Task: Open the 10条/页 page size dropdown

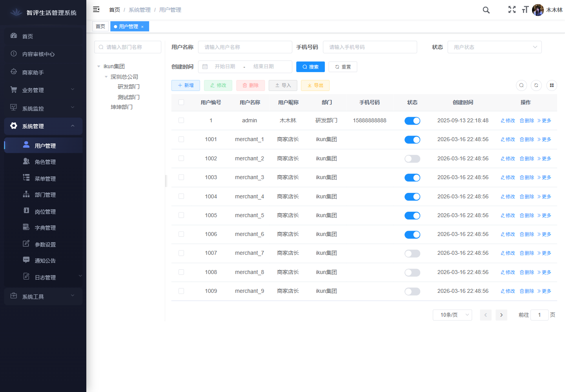Action: pyautogui.click(x=452, y=315)
